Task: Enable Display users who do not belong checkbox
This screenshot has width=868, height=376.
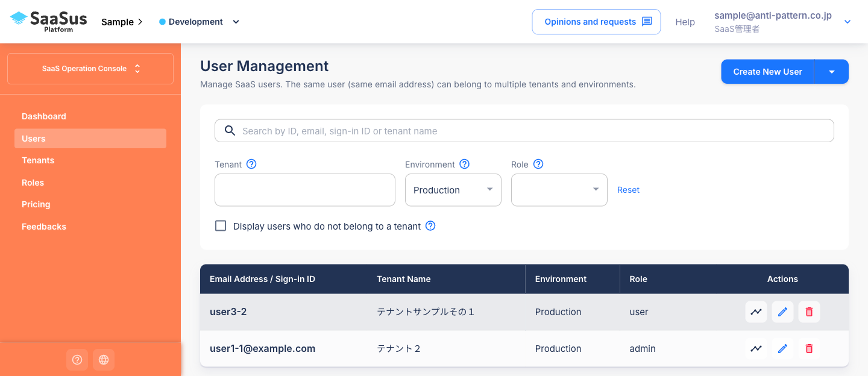Action: point(221,226)
